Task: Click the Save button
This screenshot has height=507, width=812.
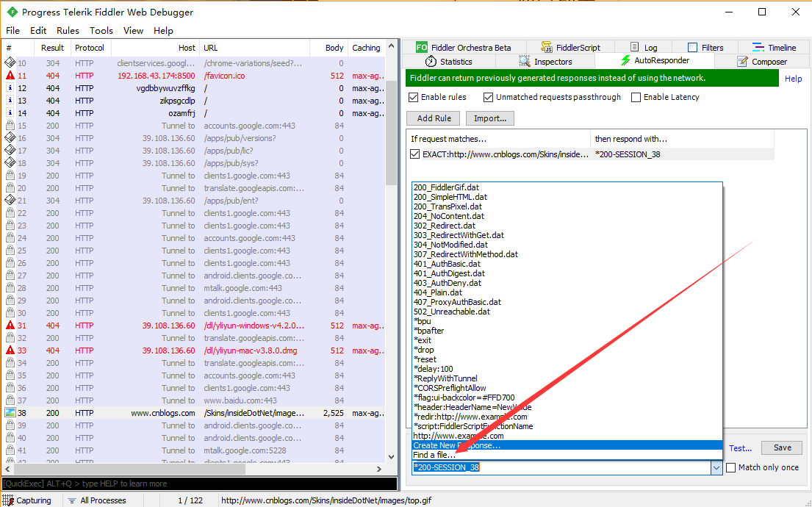Action: click(782, 447)
